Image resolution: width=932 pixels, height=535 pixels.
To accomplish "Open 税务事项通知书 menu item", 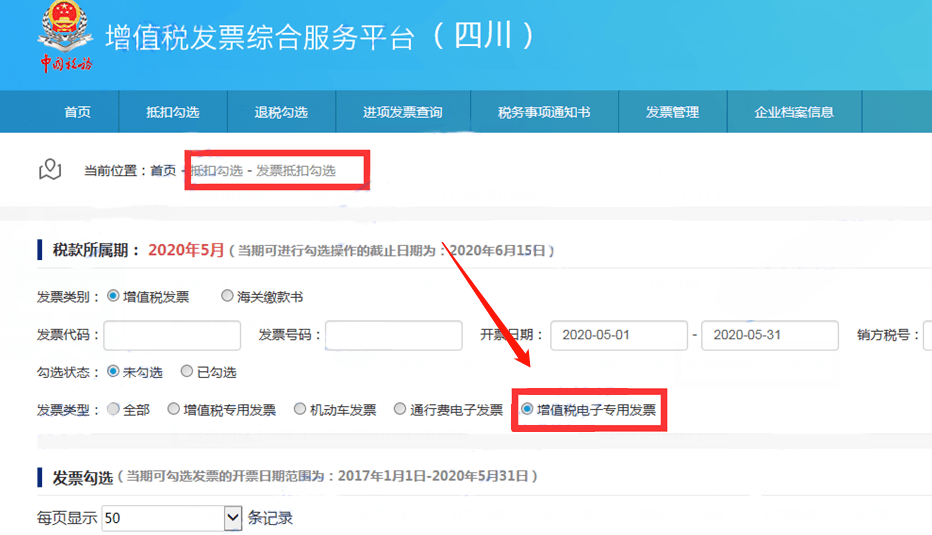I will 544,112.
